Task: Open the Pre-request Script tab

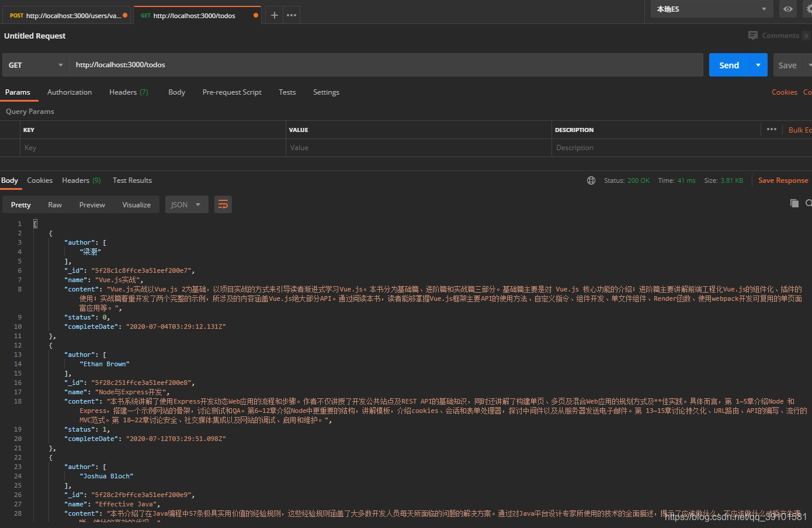Action: coord(232,92)
